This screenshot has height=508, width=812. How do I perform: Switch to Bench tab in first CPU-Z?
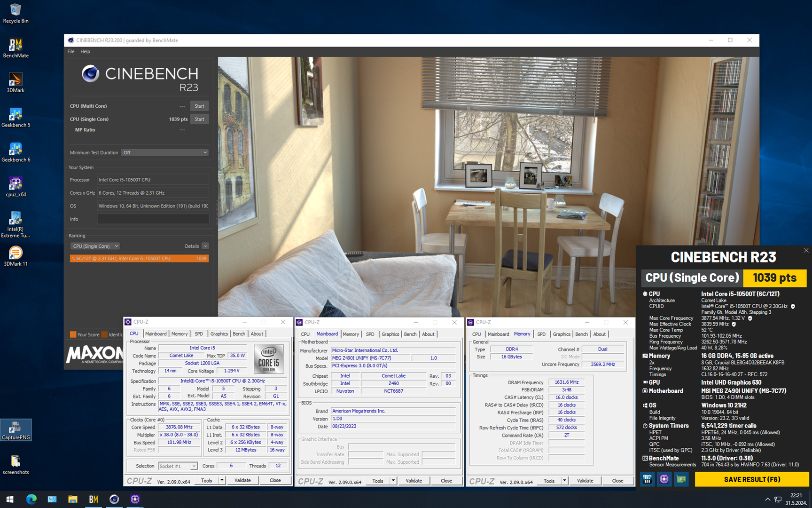[239, 333]
